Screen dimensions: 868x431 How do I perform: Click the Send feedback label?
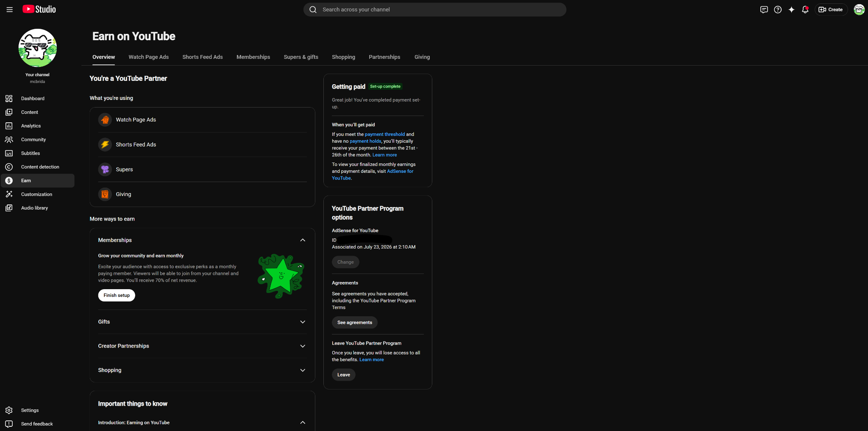[x=37, y=424]
